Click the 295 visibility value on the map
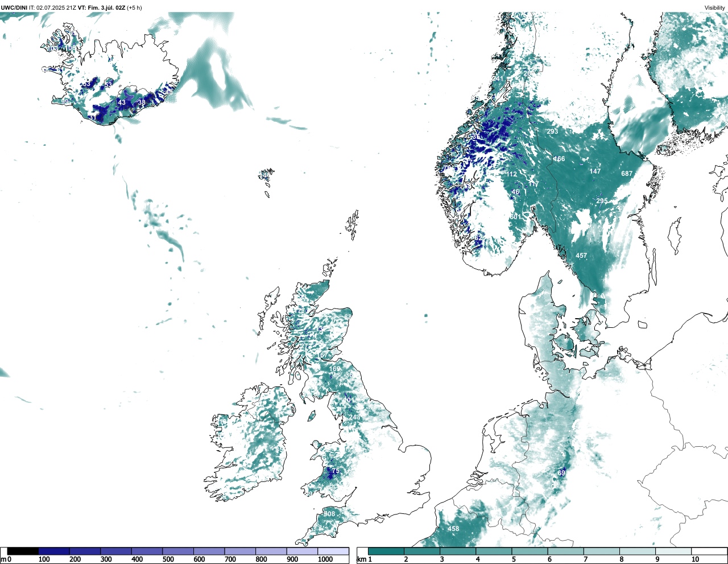This screenshot has height=564, width=728. point(602,201)
